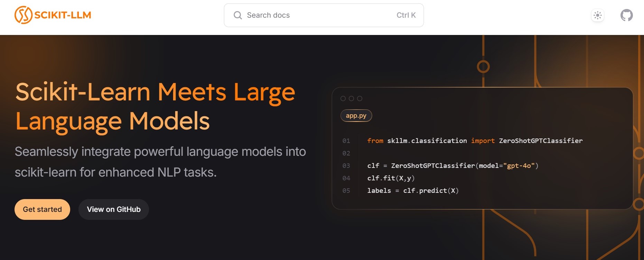The height and width of the screenshot is (260, 644).
Task: Click the clf.fit(X,y) code line
Action: click(391, 178)
